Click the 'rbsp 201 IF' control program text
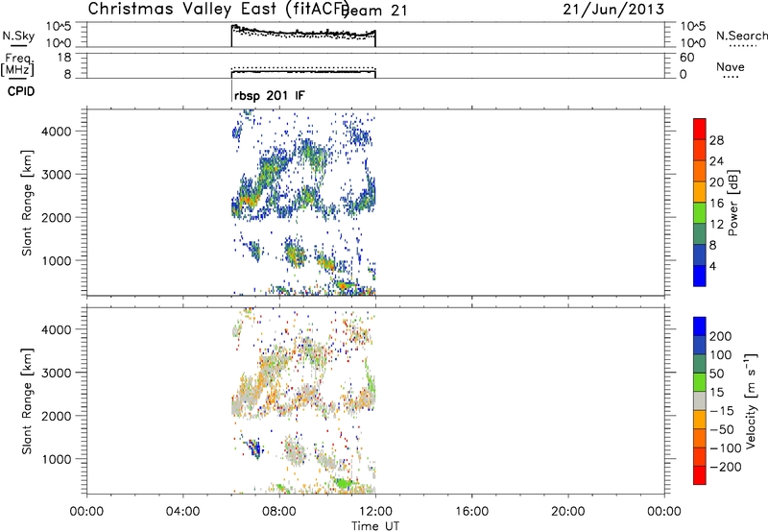 270,95
